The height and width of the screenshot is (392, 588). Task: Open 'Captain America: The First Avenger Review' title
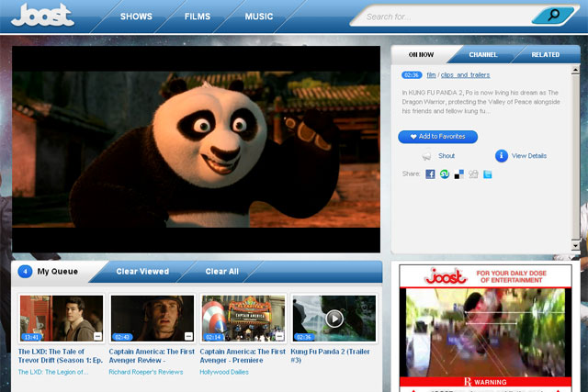click(x=152, y=355)
